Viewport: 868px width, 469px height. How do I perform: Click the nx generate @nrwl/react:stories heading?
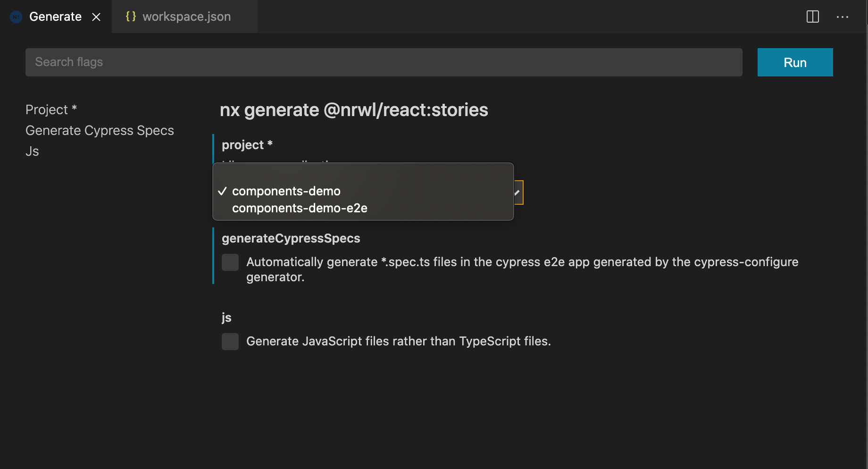(354, 110)
